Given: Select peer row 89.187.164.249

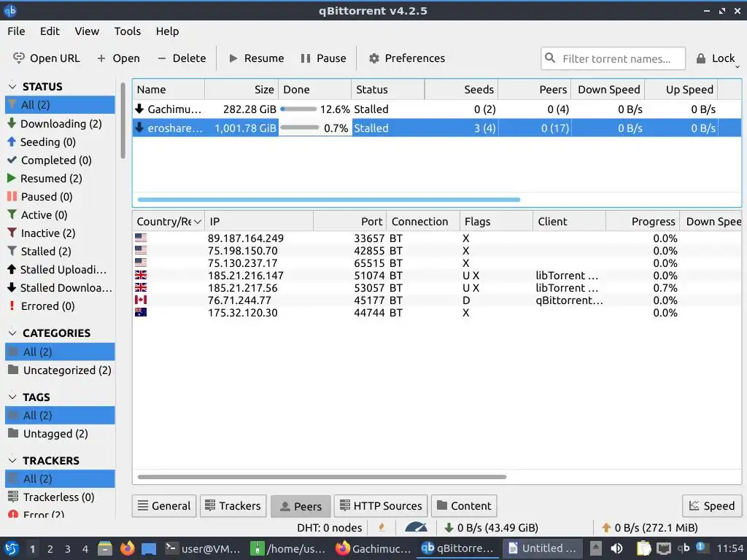Looking at the screenshot, I should coord(437,238).
